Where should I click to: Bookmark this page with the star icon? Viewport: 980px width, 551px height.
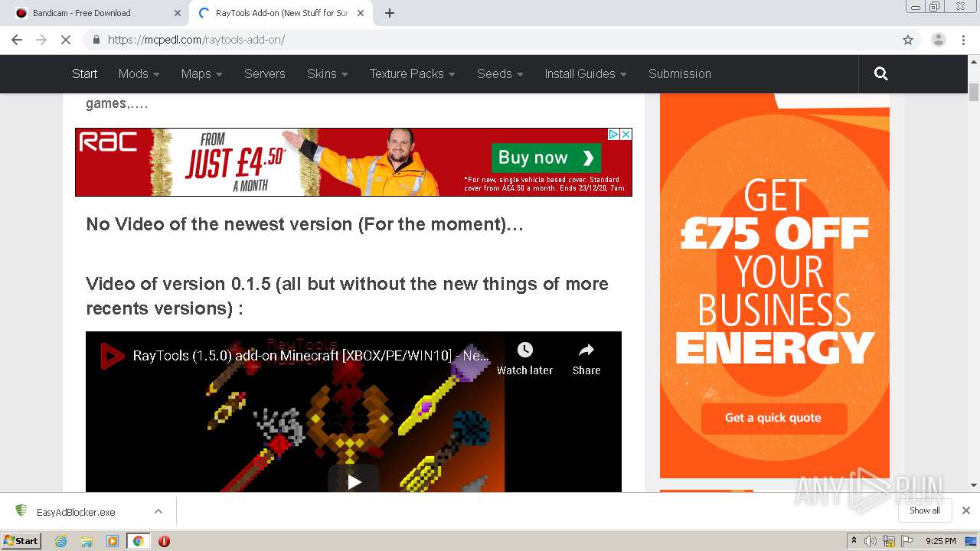click(908, 40)
